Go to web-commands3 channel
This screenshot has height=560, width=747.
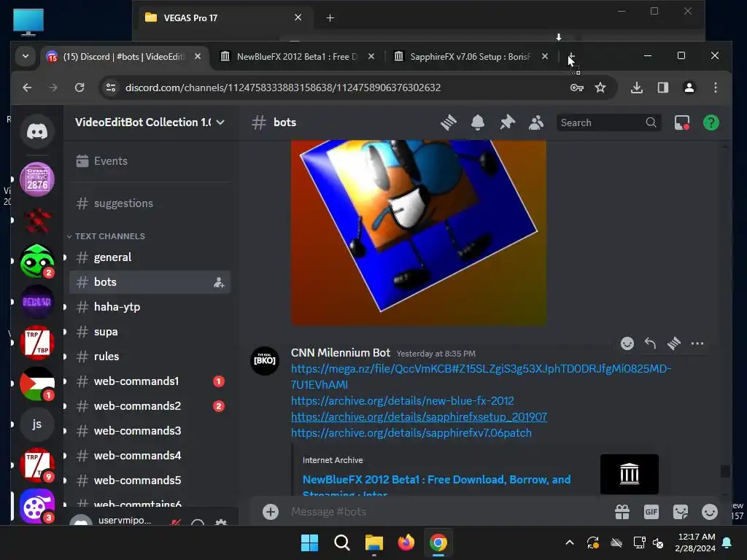click(x=150, y=431)
